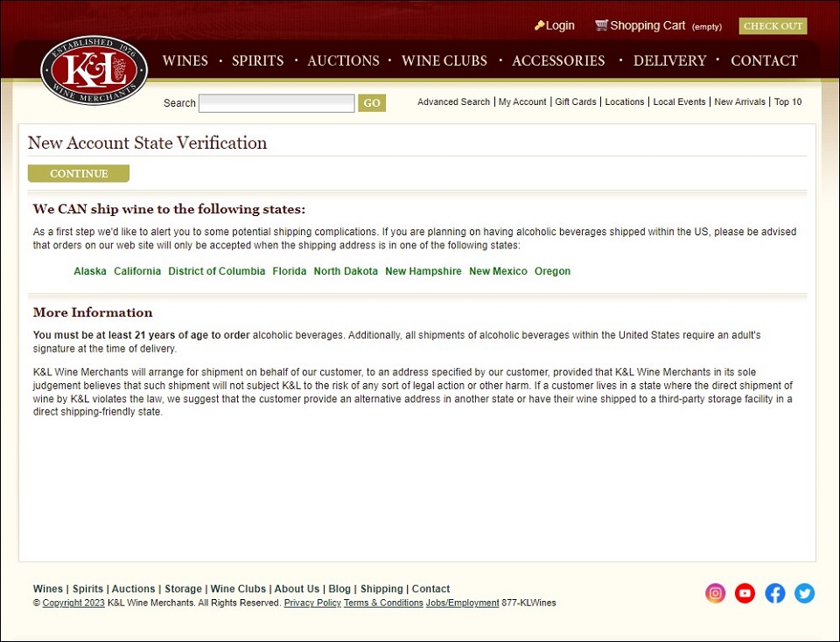The image size is (840, 642).
Task: Click the footer Wine Clubs link
Action: [238, 589]
